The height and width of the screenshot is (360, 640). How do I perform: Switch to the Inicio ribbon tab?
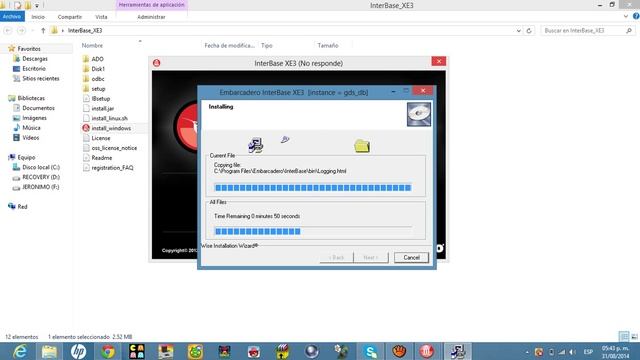[38, 17]
